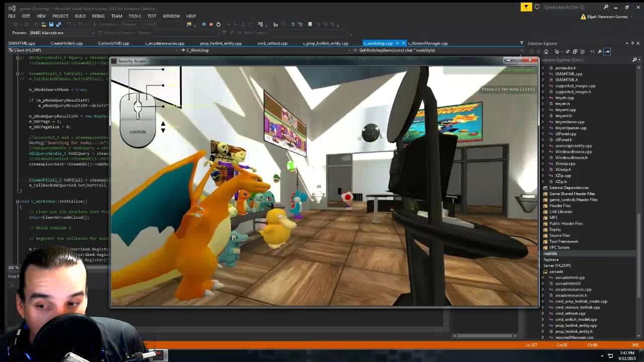Click the Pending Changes Filter clock icon
Image resolution: width=644 pixels, height=362 pixels.
pyautogui.click(x=556, y=52)
